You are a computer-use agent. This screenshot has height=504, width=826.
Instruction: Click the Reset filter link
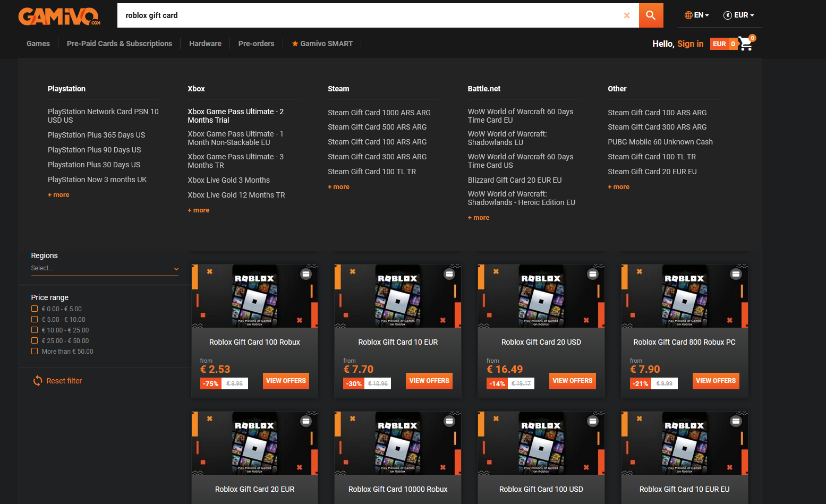(64, 381)
